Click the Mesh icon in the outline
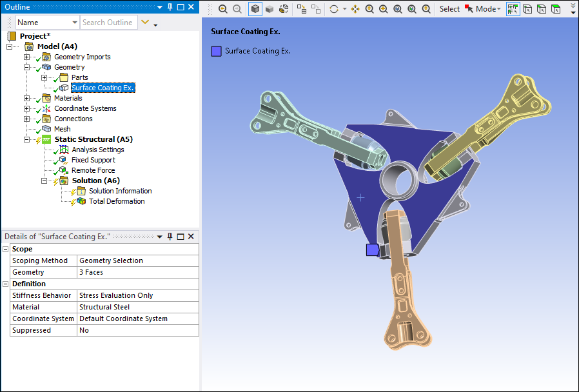 46,129
